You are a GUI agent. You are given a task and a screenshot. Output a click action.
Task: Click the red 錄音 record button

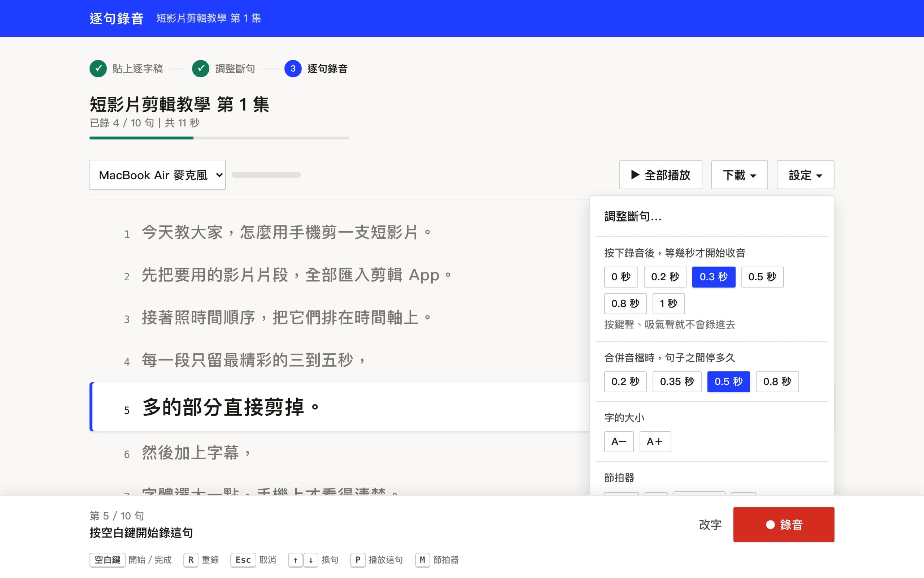click(x=784, y=525)
